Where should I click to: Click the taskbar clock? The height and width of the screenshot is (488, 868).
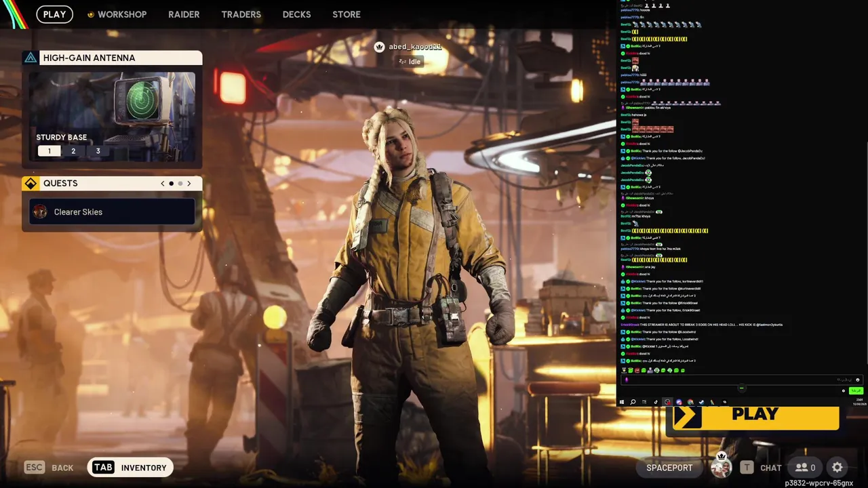point(860,401)
